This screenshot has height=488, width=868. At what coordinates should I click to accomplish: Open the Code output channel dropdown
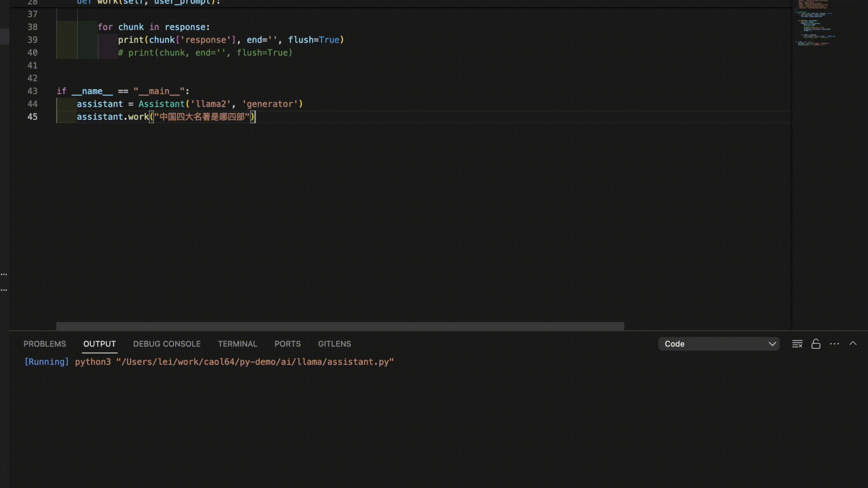[719, 344]
